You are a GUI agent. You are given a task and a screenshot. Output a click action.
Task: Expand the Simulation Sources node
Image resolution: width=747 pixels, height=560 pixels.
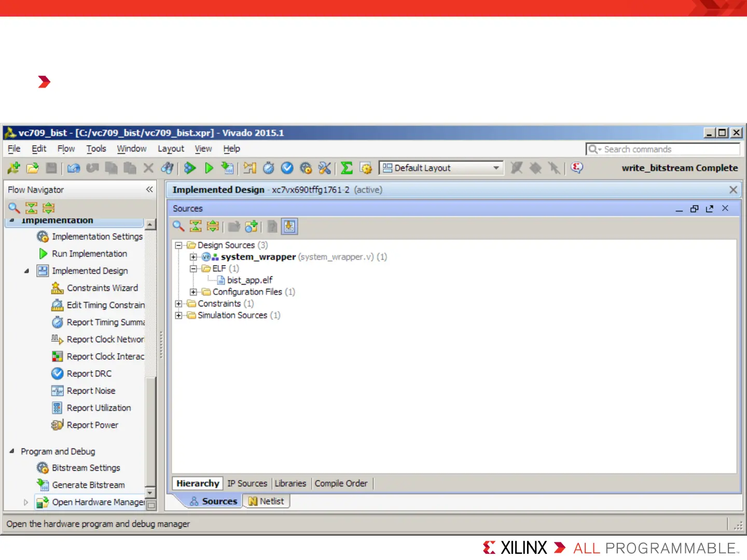click(x=178, y=315)
